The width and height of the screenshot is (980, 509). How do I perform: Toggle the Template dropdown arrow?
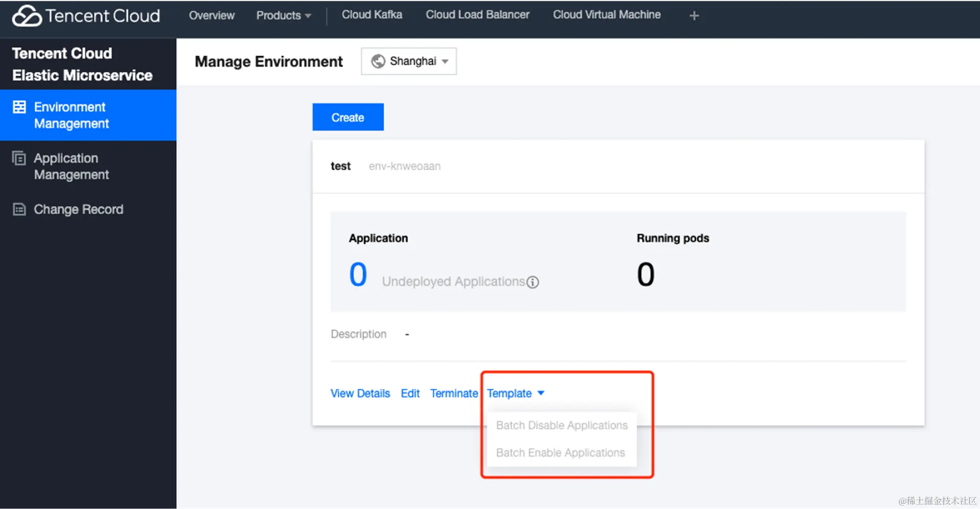pyautogui.click(x=541, y=393)
